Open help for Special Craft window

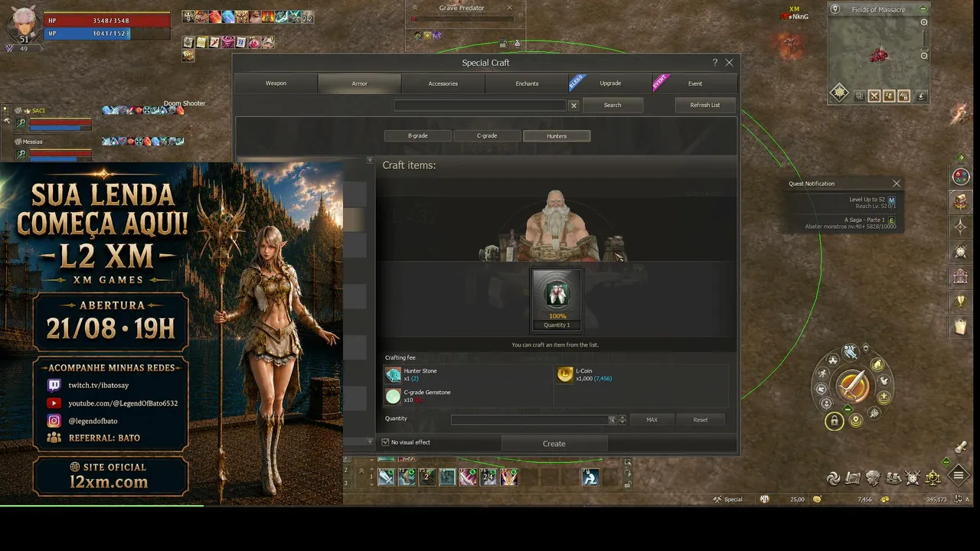[715, 63]
